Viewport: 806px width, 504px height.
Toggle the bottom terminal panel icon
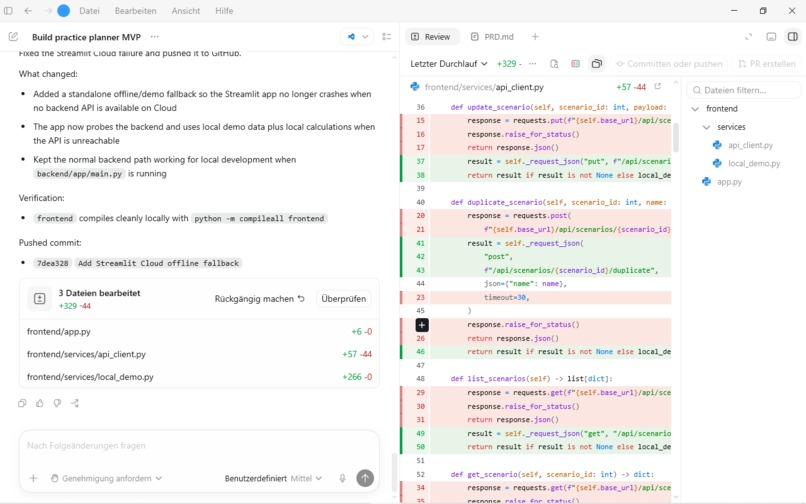point(771,37)
